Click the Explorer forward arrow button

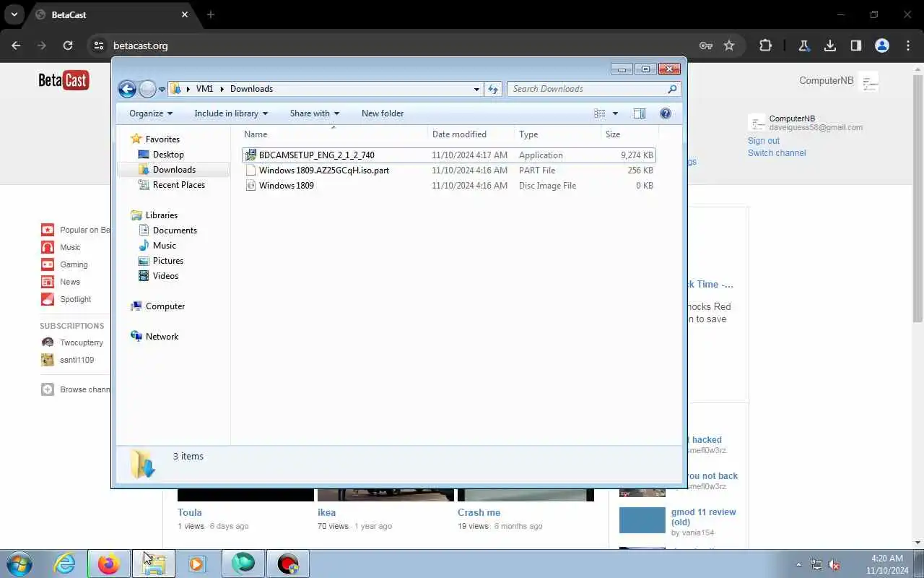[x=147, y=89]
